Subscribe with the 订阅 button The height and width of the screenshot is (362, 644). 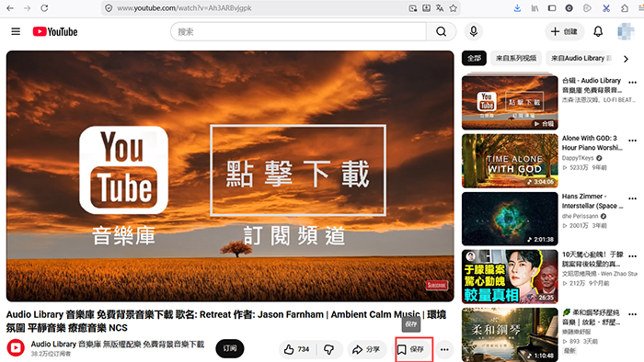pos(230,348)
